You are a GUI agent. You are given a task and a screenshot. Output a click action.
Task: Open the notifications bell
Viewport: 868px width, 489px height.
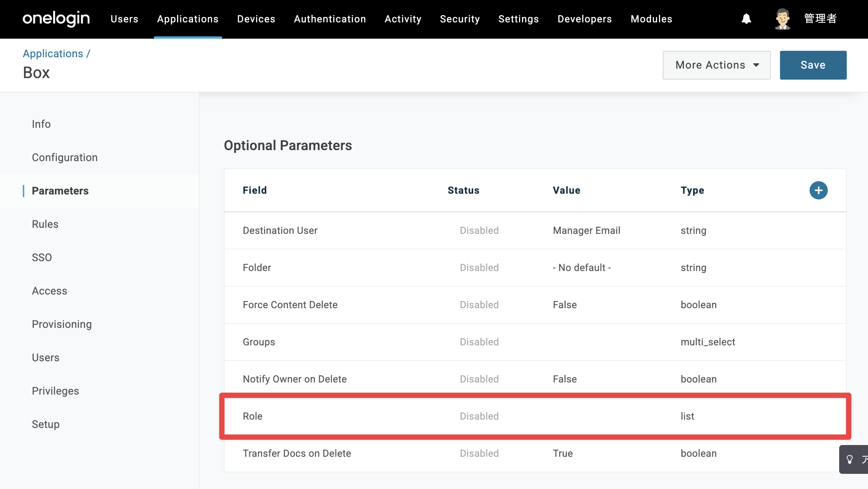(746, 19)
